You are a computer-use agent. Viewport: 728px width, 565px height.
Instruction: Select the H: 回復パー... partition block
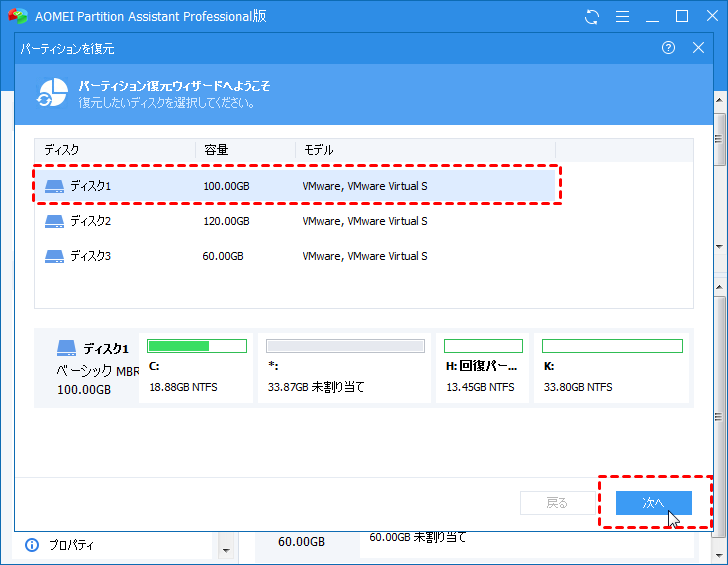pos(482,367)
